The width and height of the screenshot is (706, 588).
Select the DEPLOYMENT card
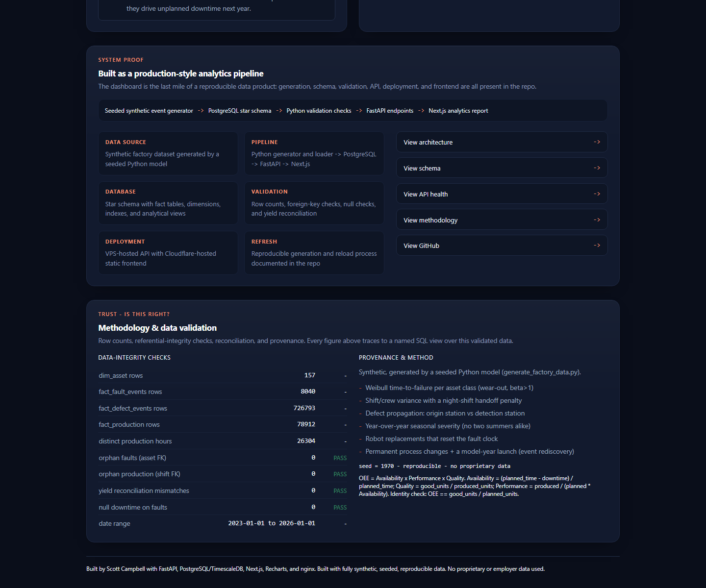168,253
